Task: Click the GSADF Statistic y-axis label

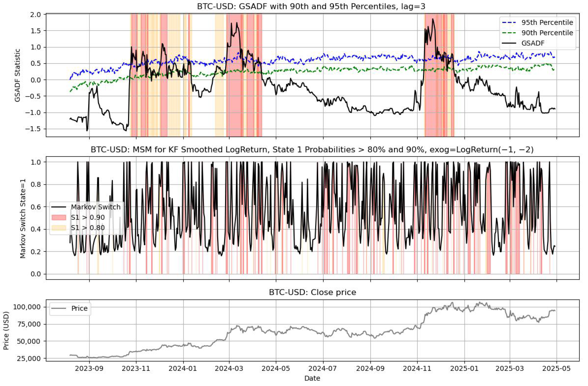Action: [17, 75]
